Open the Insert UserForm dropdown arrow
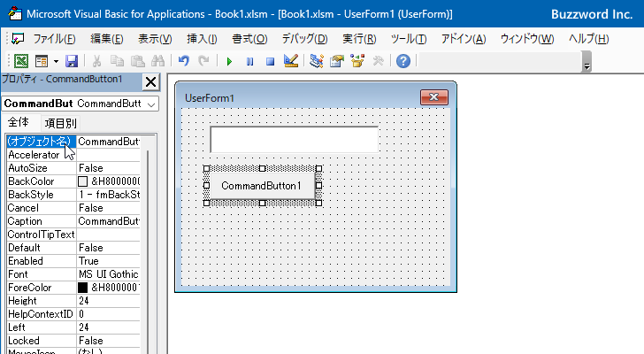This screenshot has height=354, width=644. pyautogui.click(x=56, y=62)
